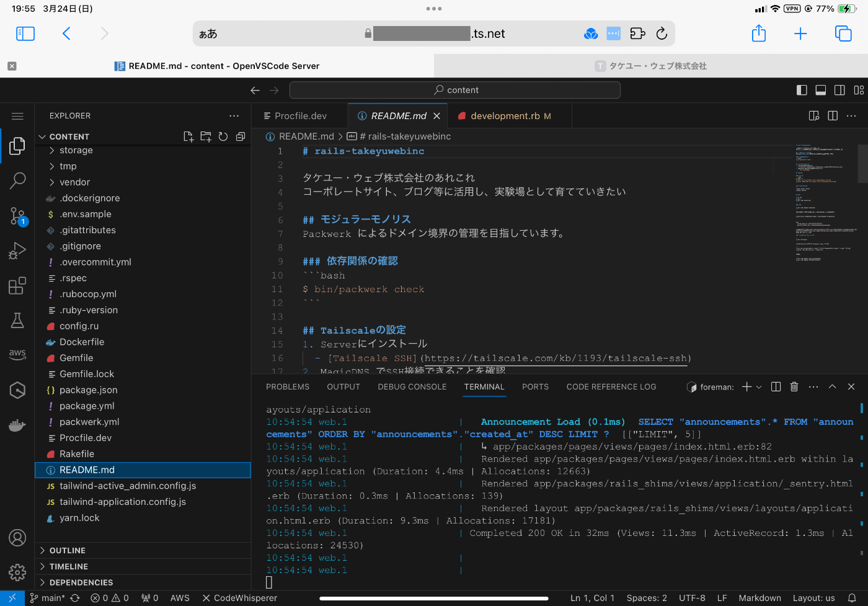Toggle Safari sidebar button
This screenshot has height=606, width=868.
(x=25, y=33)
